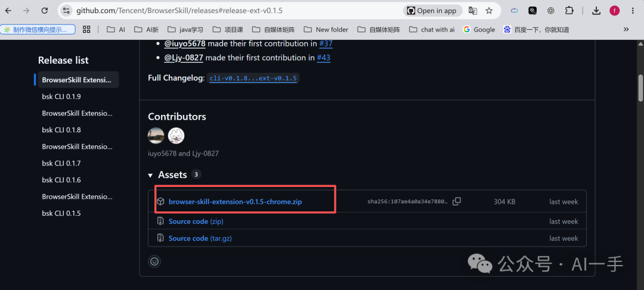Open the @iuyo5678 user link
The height and width of the screenshot is (290, 644).
coord(184,43)
